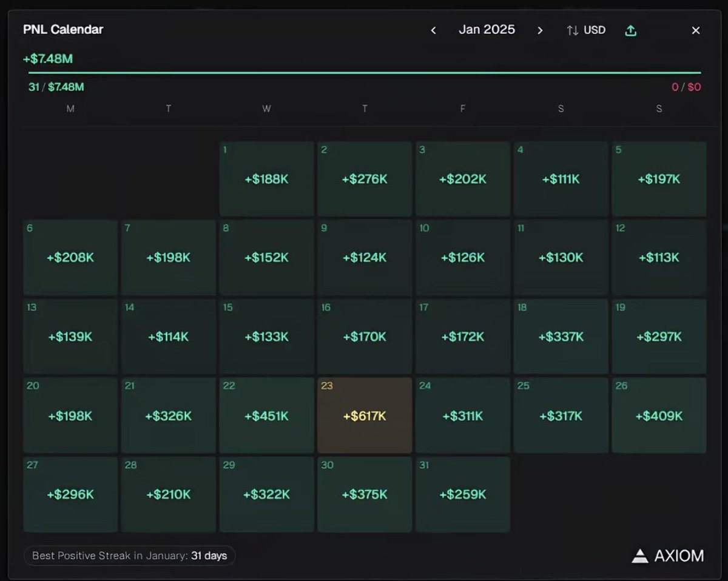Open day 17 cell with +$172K
Screen dimensions: 728x581
coord(463,337)
